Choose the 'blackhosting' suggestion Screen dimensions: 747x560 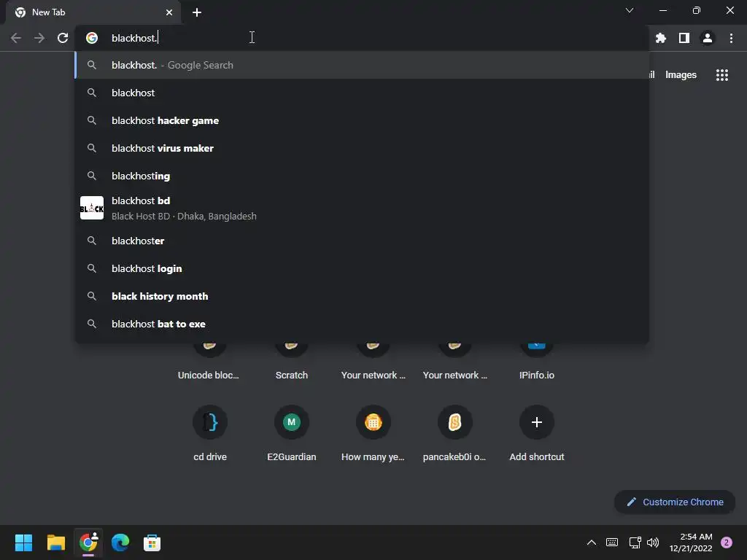tap(362, 176)
